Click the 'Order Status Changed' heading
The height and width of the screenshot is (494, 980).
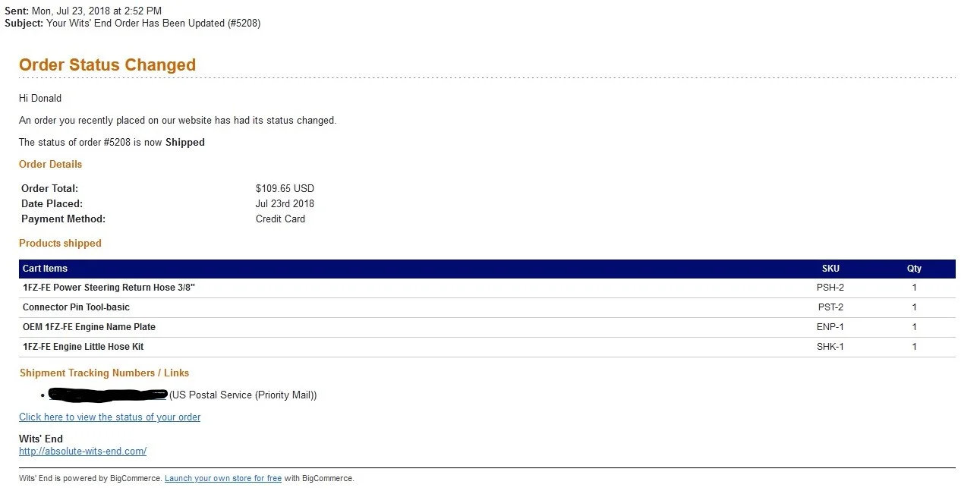click(107, 65)
